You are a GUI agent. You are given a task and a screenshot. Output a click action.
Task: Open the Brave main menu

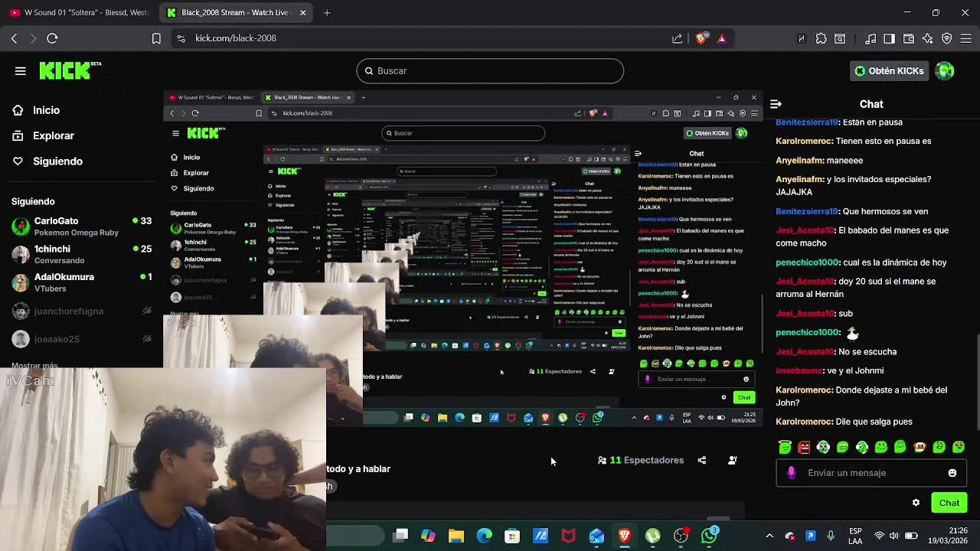[x=967, y=38]
